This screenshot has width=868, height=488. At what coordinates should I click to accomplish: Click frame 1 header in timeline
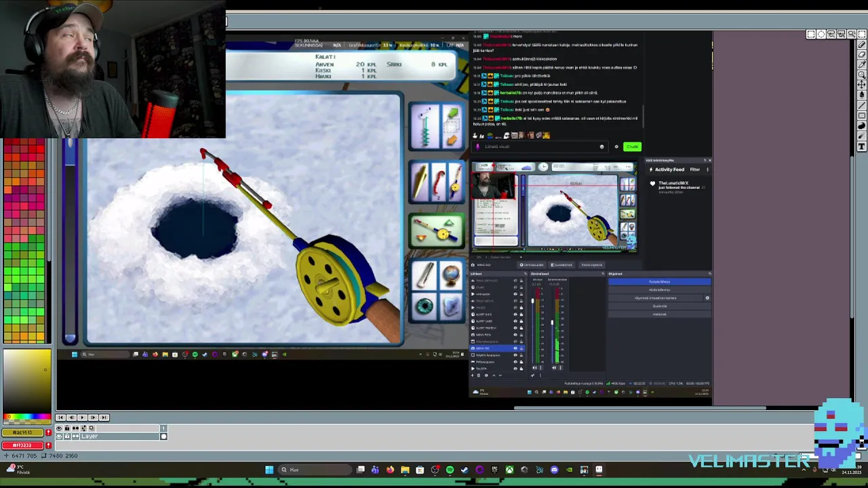163,428
